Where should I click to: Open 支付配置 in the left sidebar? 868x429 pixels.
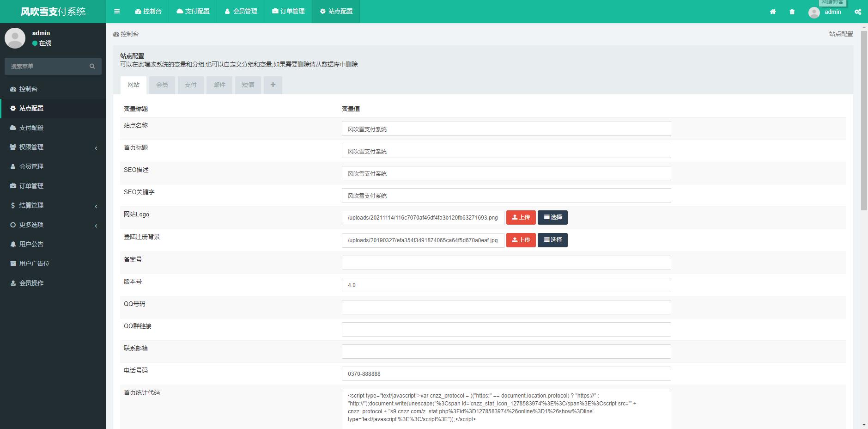(31, 128)
